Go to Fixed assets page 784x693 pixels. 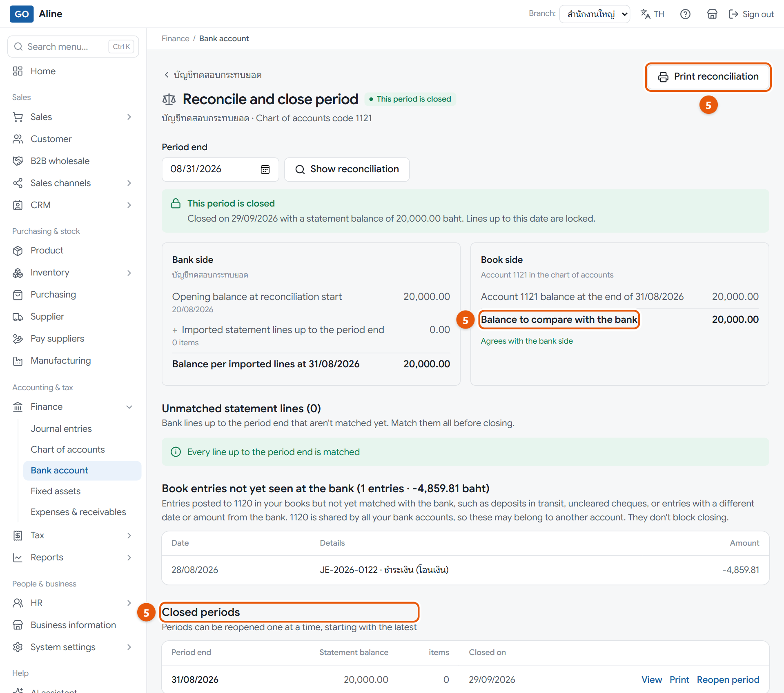pyautogui.click(x=56, y=491)
